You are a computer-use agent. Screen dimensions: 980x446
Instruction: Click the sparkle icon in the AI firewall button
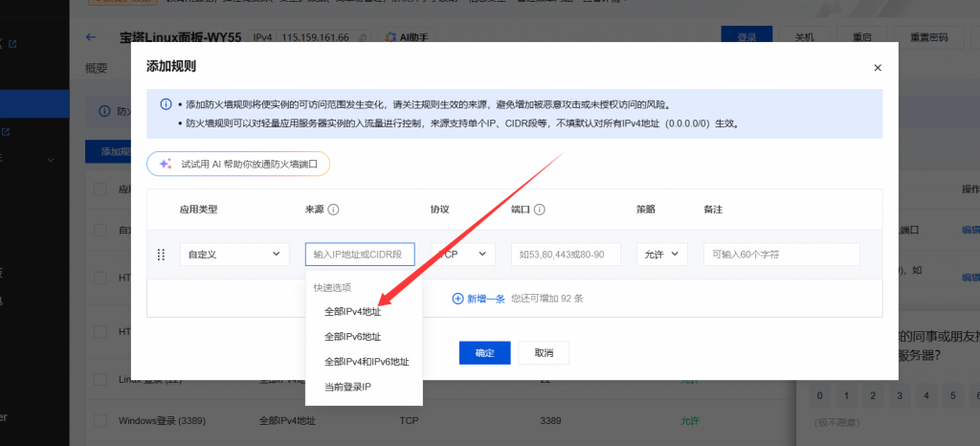coord(165,164)
